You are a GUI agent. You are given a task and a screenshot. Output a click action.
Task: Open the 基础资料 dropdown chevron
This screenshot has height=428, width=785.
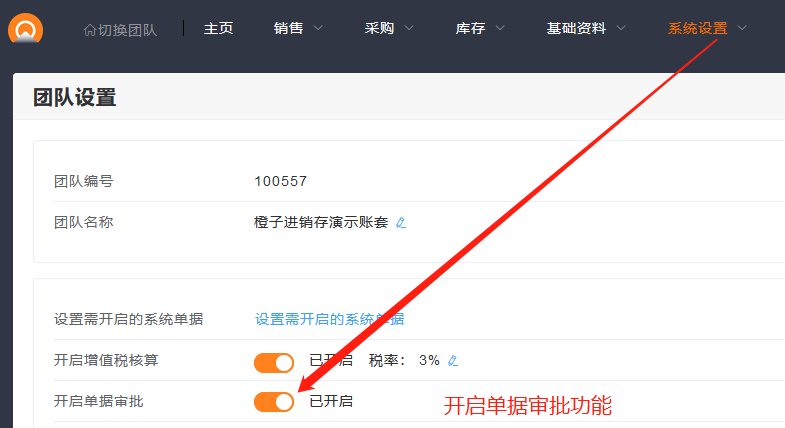621,29
